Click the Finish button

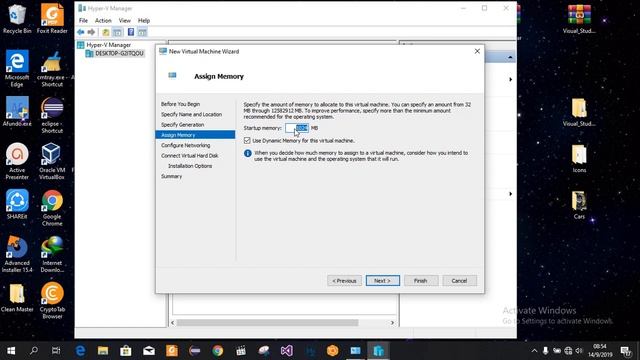(421, 281)
